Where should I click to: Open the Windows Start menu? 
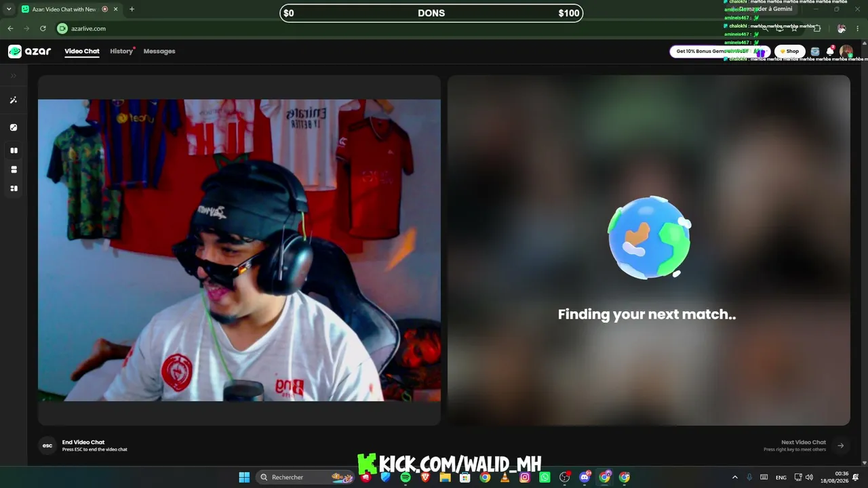(x=244, y=477)
